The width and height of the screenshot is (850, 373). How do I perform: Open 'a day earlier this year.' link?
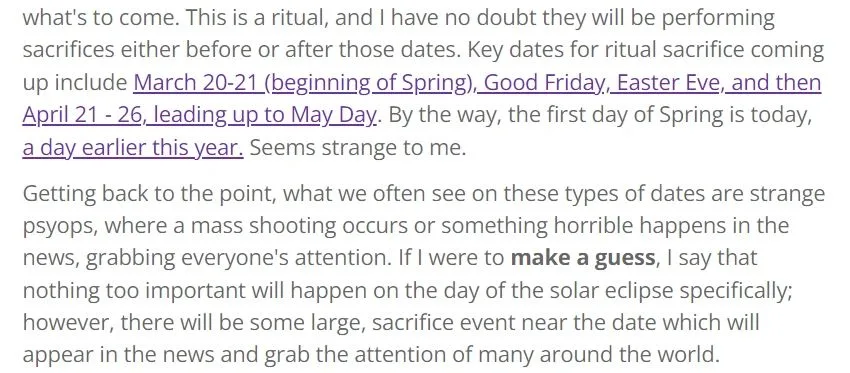(x=133, y=147)
